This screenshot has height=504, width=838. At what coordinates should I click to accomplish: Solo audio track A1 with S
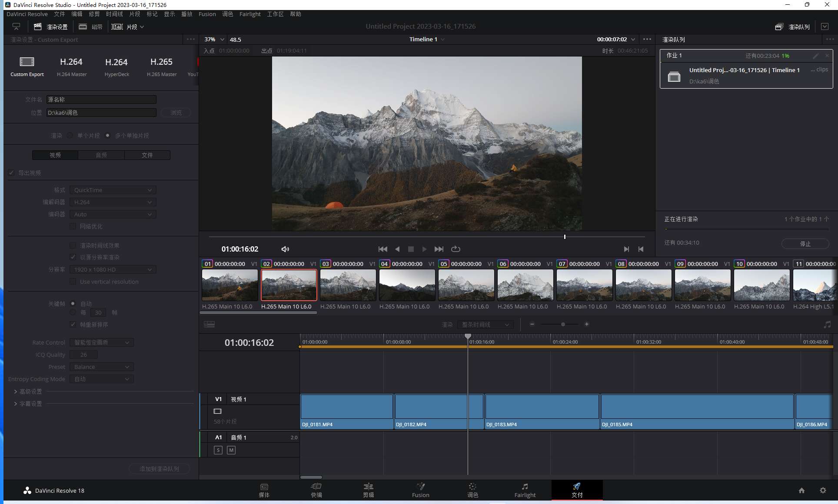pos(218,450)
